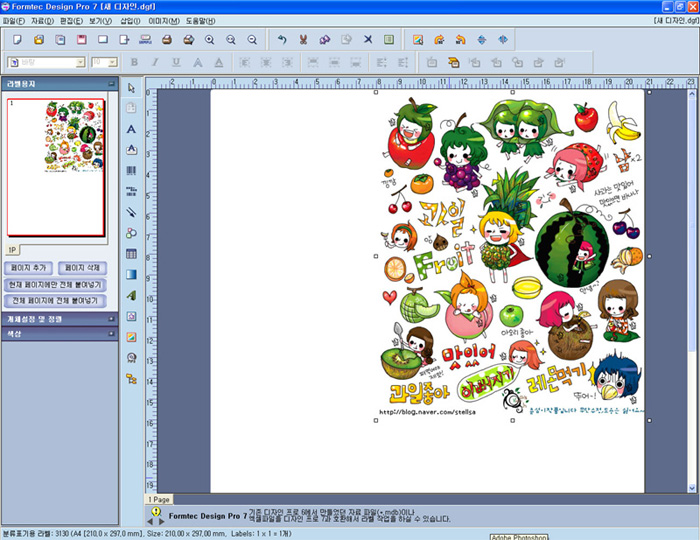Click 현재 페이지에만 전체 붙여넣기 button
The image size is (700, 540).
(55, 285)
